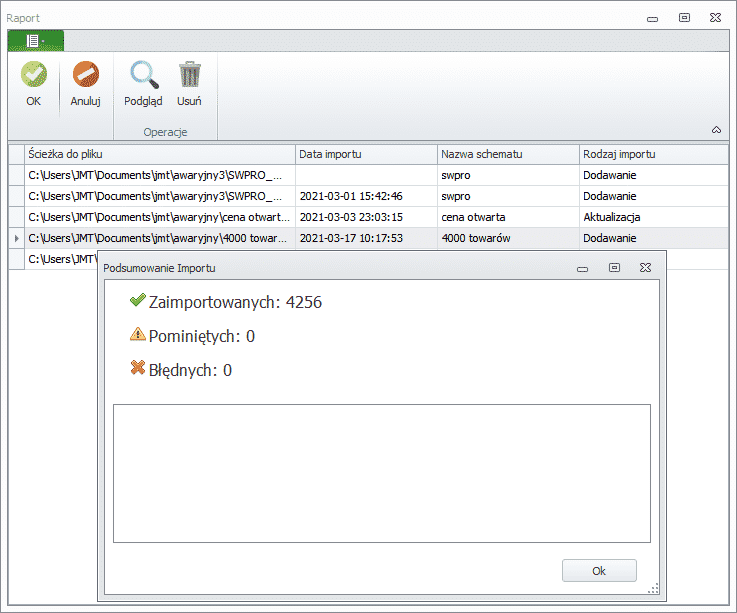
Task: Click the Pominiętych warning triangle icon
Action: (x=138, y=334)
